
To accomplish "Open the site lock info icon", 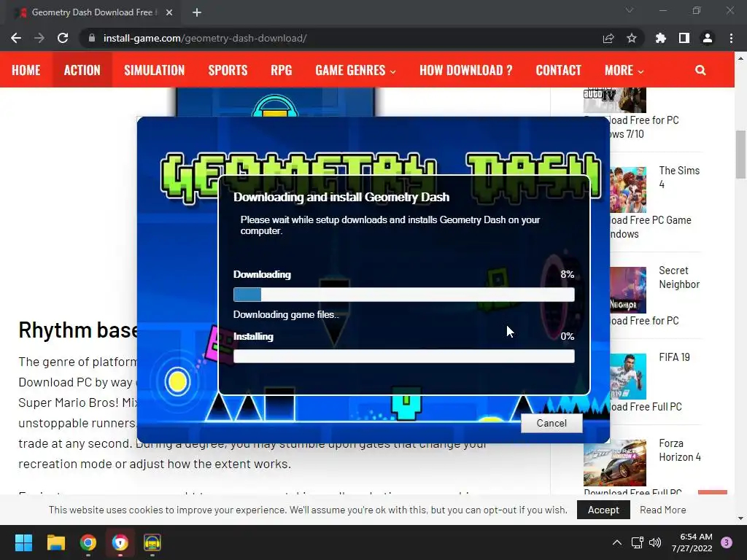I will point(92,38).
